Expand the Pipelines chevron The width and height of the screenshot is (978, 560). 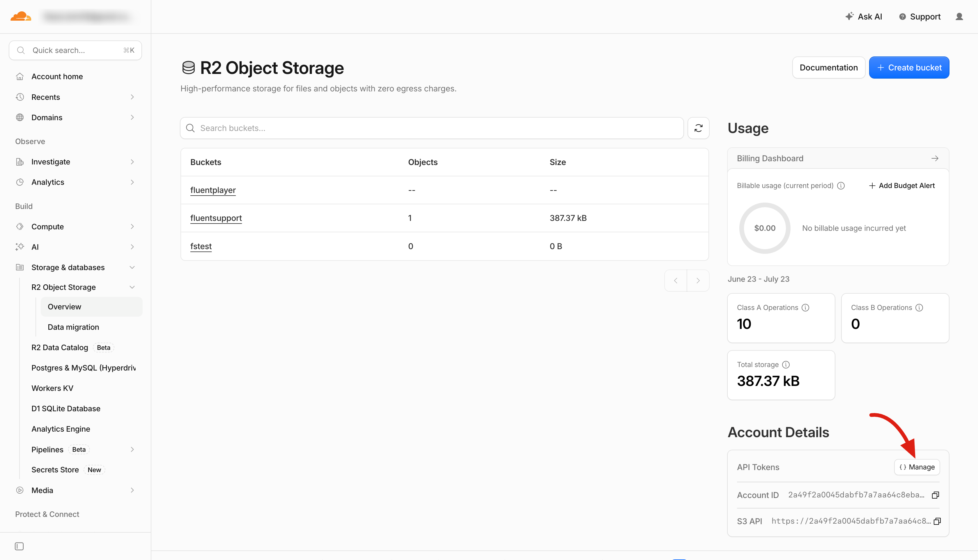132,449
